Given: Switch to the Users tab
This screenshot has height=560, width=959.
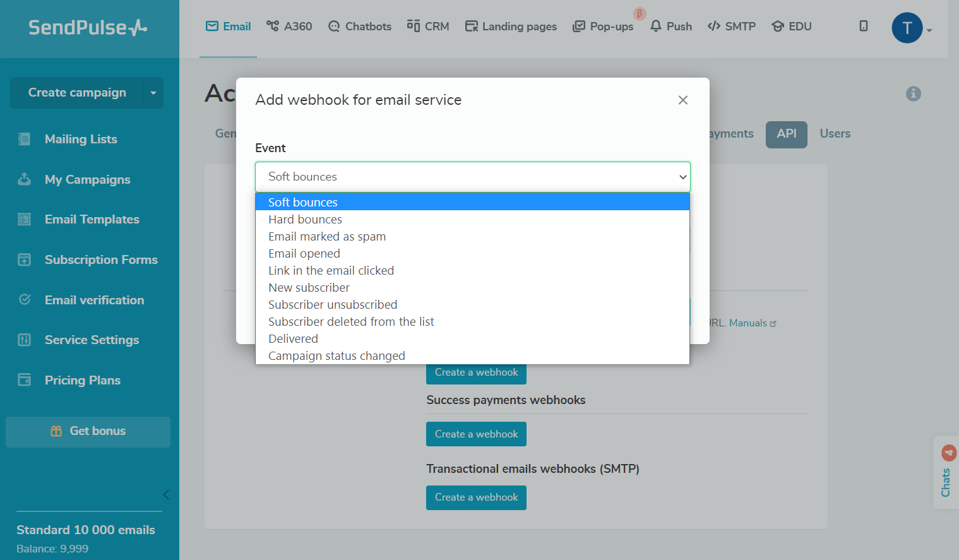Looking at the screenshot, I should coord(835,134).
